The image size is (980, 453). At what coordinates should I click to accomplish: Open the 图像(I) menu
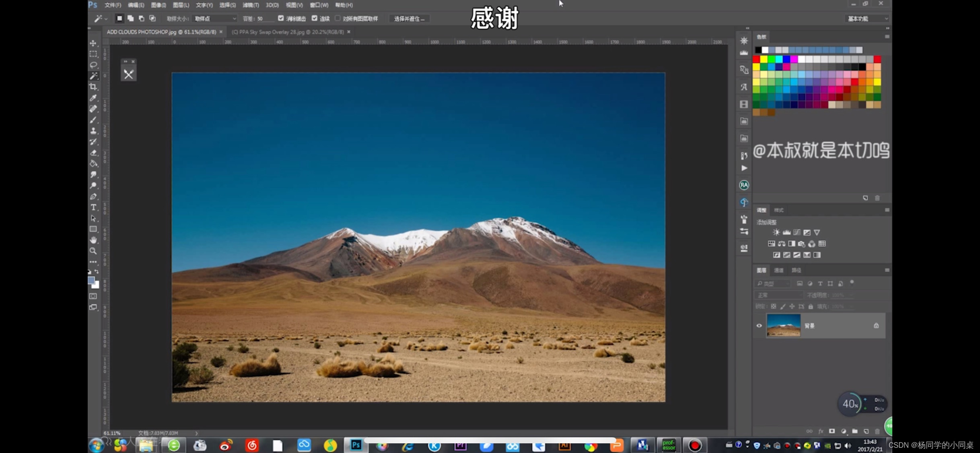point(158,5)
